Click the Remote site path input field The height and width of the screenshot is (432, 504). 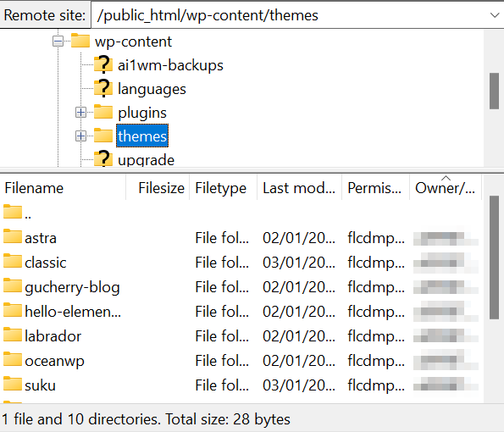[290, 15]
